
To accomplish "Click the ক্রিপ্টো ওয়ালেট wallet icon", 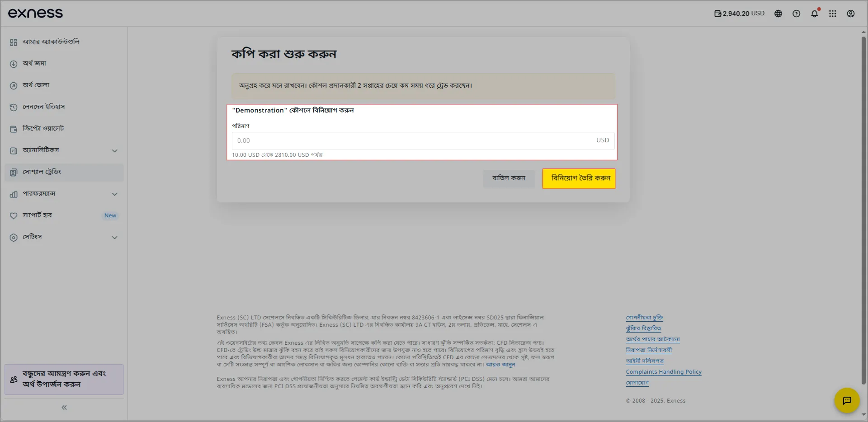I will [x=14, y=129].
